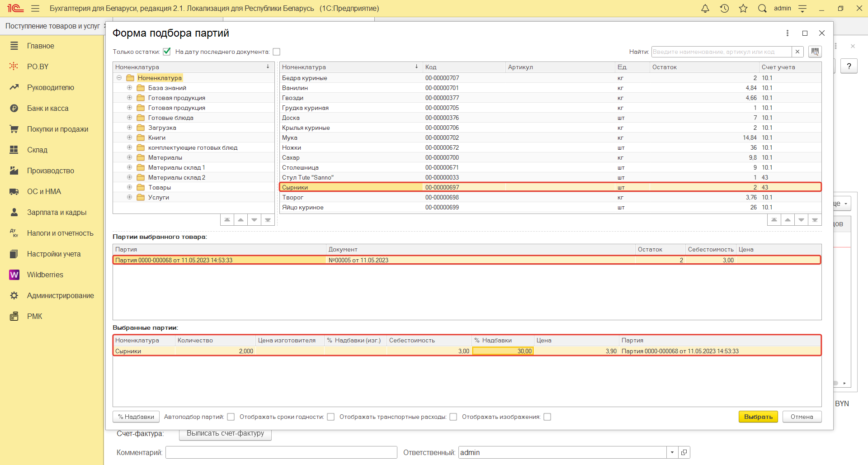The height and width of the screenshot is (465, 868).
Task: Open favorites star icon
Action: click(x=743, y=9)
